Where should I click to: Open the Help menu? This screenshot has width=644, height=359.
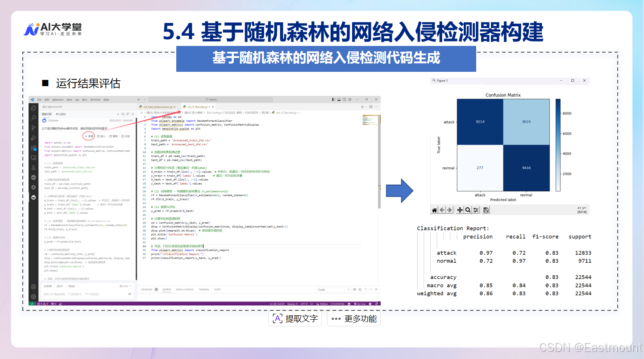point(106,99)
